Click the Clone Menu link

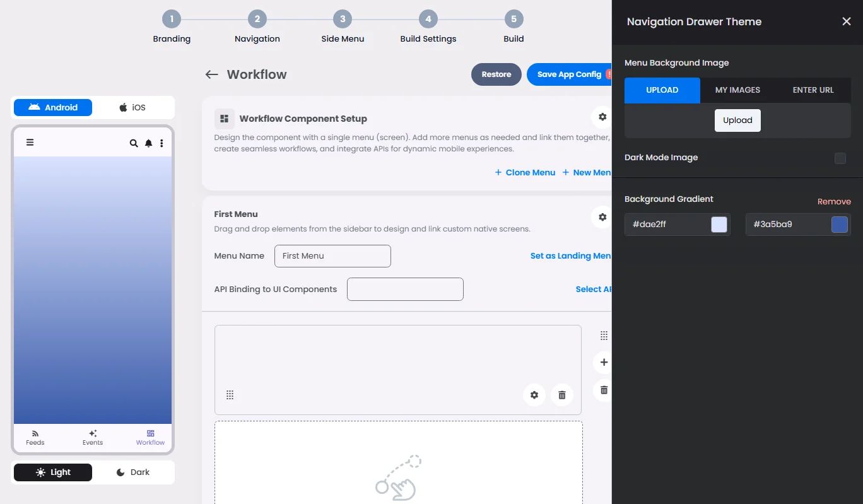(525, 172)
